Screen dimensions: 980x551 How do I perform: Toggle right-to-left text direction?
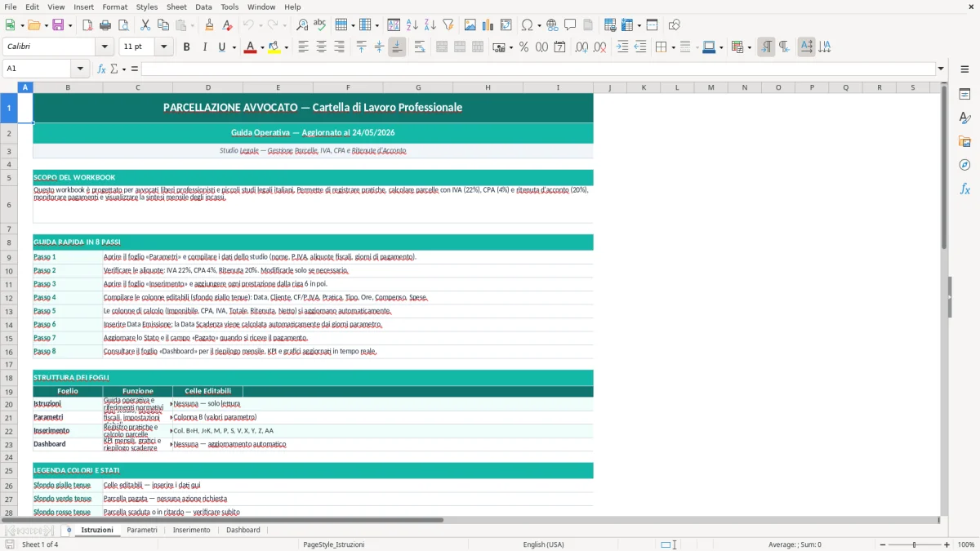point(784,47)
